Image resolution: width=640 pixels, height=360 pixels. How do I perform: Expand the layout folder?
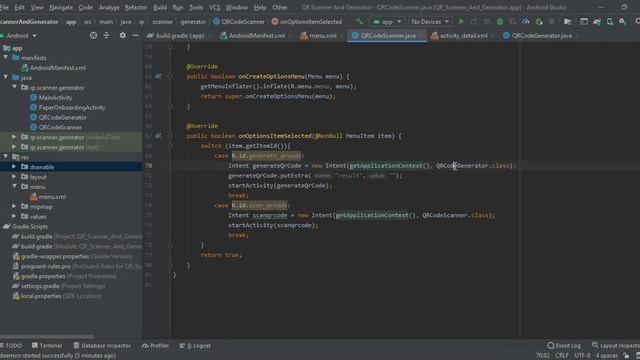(x=14, y=177)
